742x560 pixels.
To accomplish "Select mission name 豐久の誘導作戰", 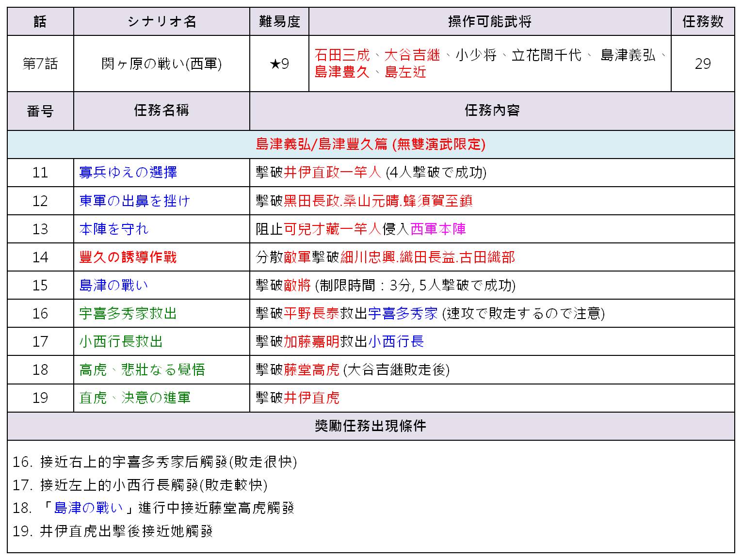I will point(128,257).
